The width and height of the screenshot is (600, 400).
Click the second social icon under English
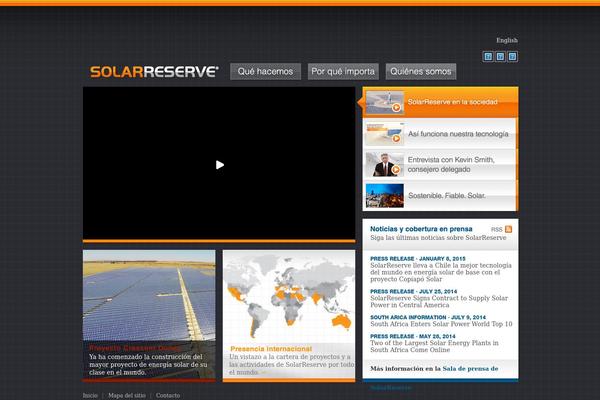(x=500, y=57)
